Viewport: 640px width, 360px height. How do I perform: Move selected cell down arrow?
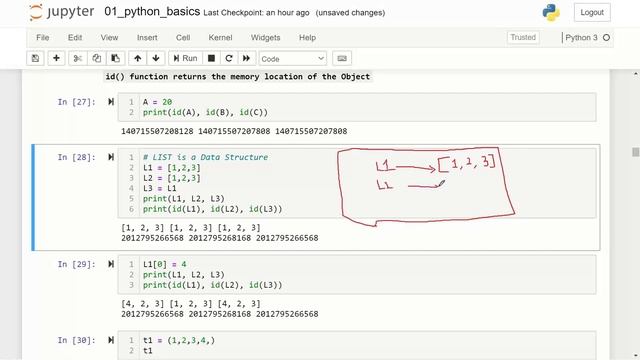click(x=156, y=58)
